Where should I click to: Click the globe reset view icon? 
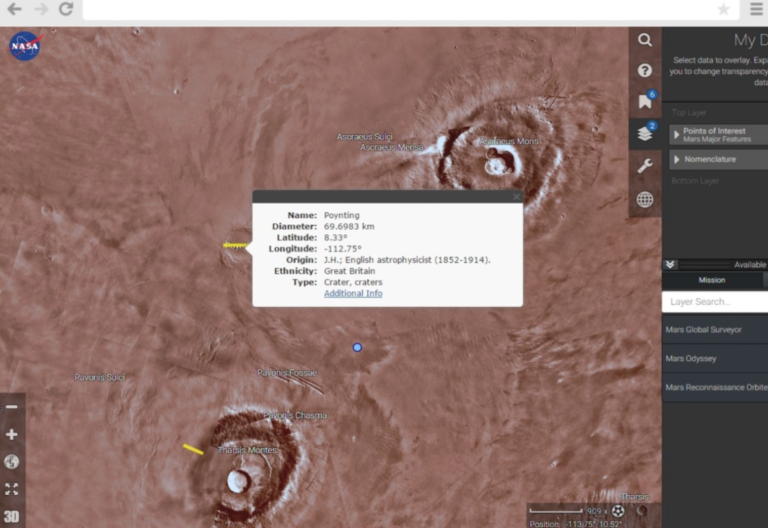pyautogui.click(x=12, y=462)
